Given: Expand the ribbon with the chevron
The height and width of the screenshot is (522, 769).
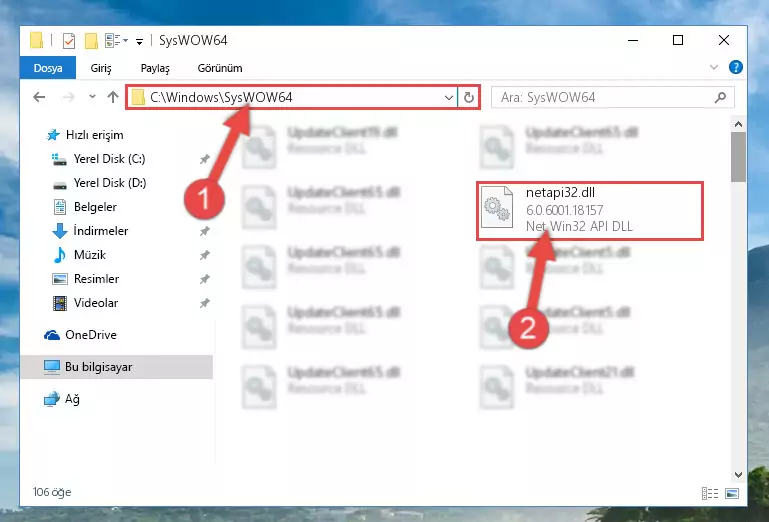Looking at the screenshot, I should click(x=714, y=67).
